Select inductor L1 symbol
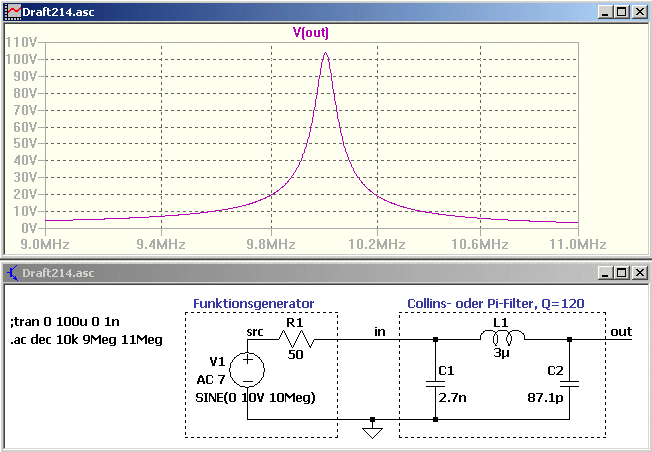This screenshot has width=652, height=452. point(502,337)
